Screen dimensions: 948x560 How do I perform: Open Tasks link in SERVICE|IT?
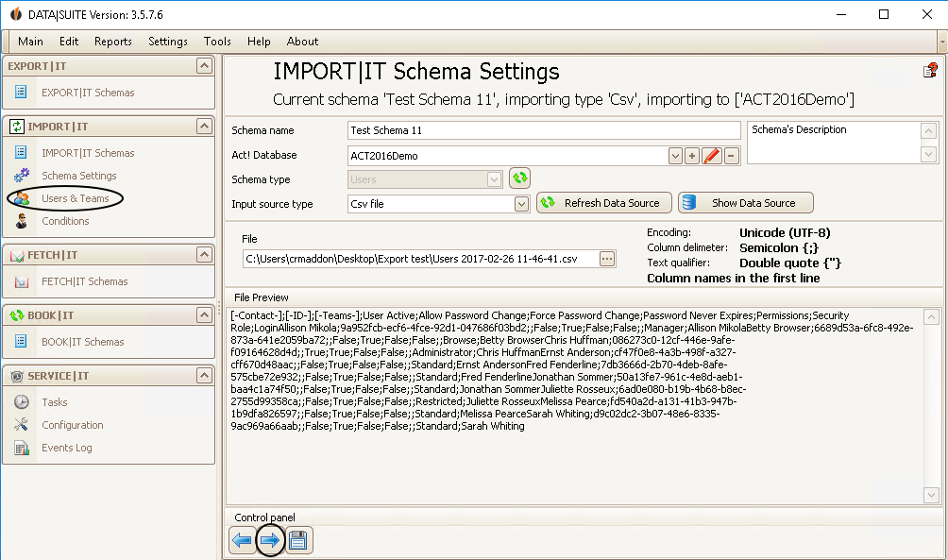55,402
